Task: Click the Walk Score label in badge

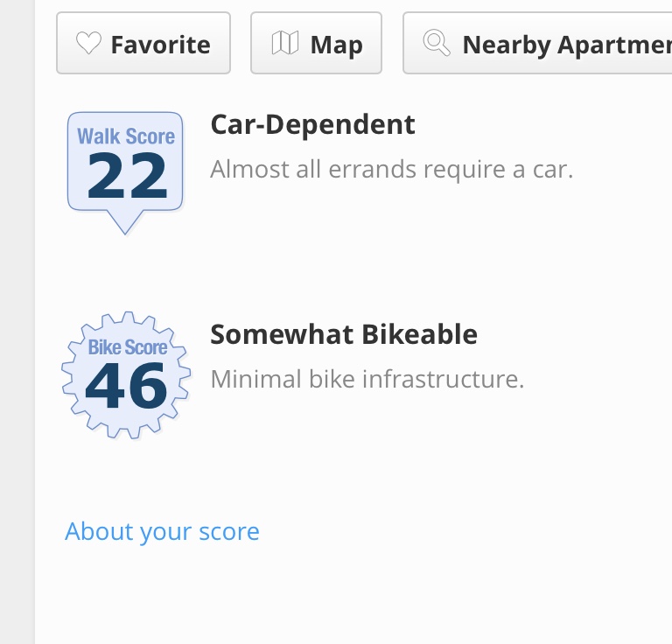Action: [x=126, y=136]
